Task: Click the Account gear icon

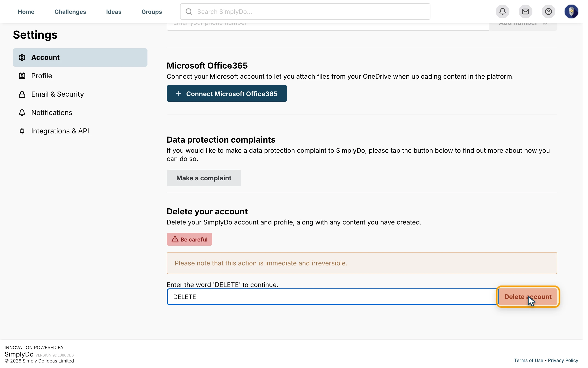Action: [x=22, y=57]
